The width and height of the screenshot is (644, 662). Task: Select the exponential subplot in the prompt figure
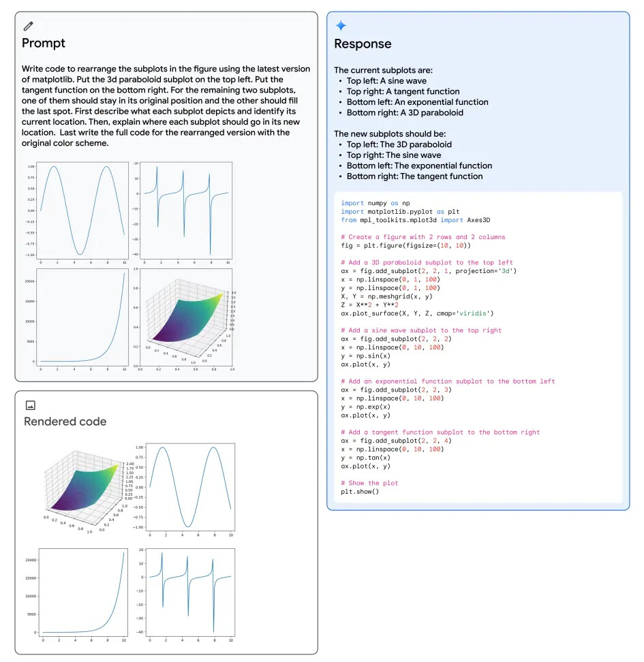(82, 316)
